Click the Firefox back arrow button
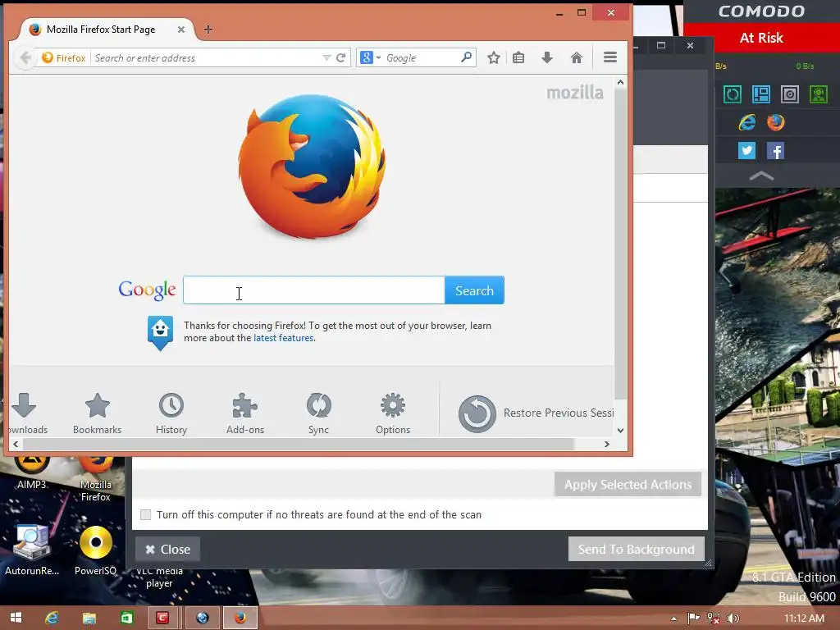The image size is (840, 630). coord(25,57)
